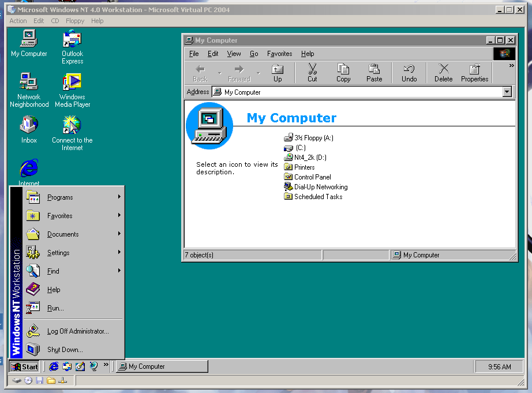Click Virtual PC shared folder status icon
Screen dimensions: 532x393
[51, 380]
